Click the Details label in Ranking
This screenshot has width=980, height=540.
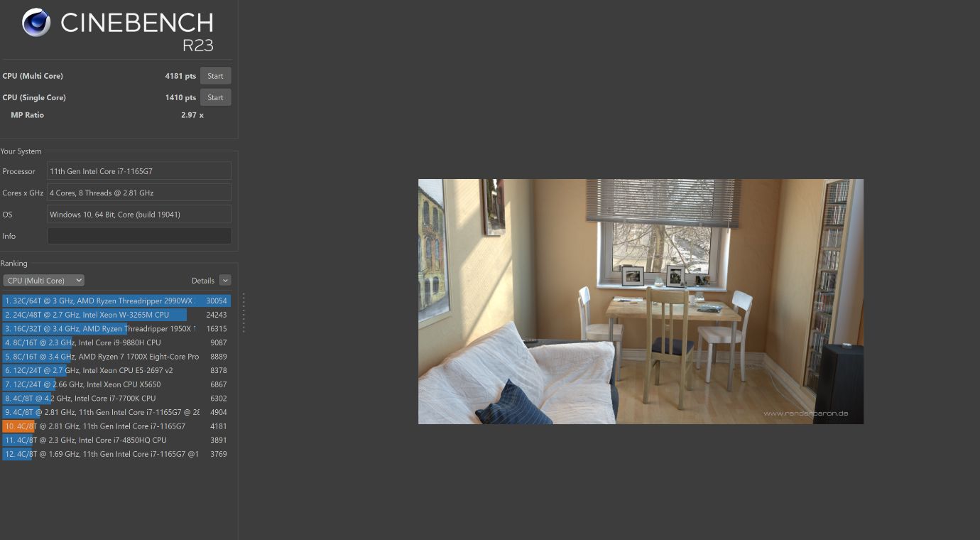(x=203, y=281)
